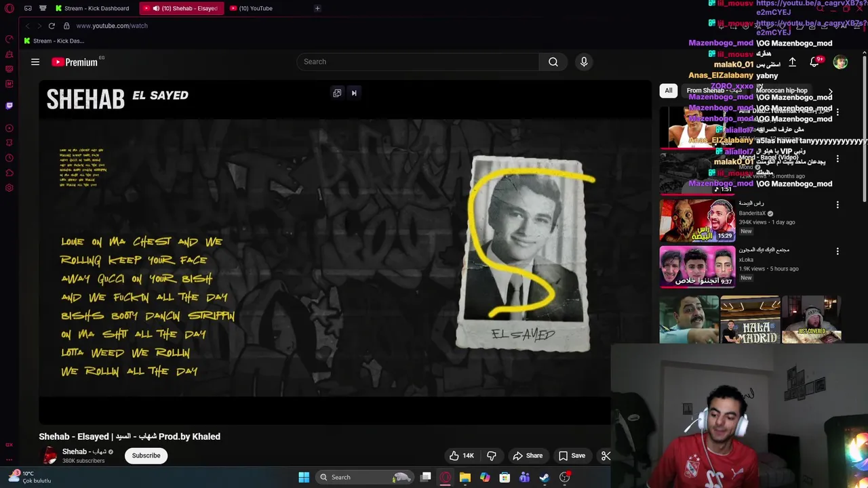Image resolution: width=868 pixels, height=488 pixels.
Task: Open the Mond Ragel video thumbnail
Action: (698, 173)
